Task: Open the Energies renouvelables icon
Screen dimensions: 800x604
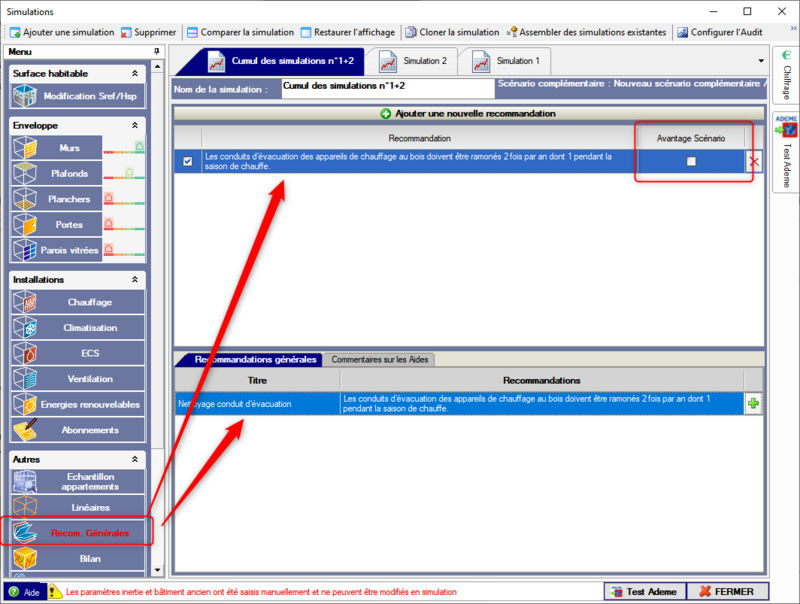Action: (25, 404)
